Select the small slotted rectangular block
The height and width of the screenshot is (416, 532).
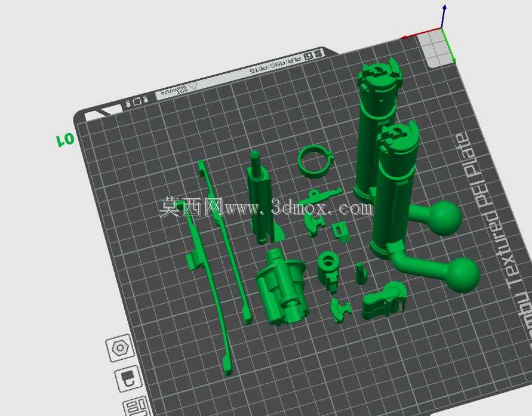click(340, 232)
